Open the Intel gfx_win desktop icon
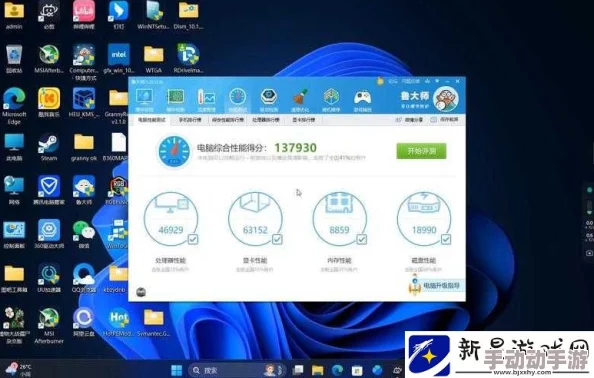 119,59
